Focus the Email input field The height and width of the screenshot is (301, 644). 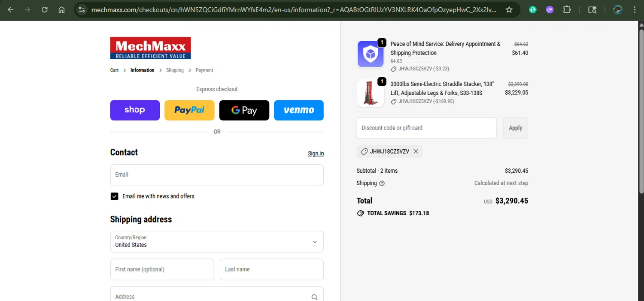coord(217,175)
